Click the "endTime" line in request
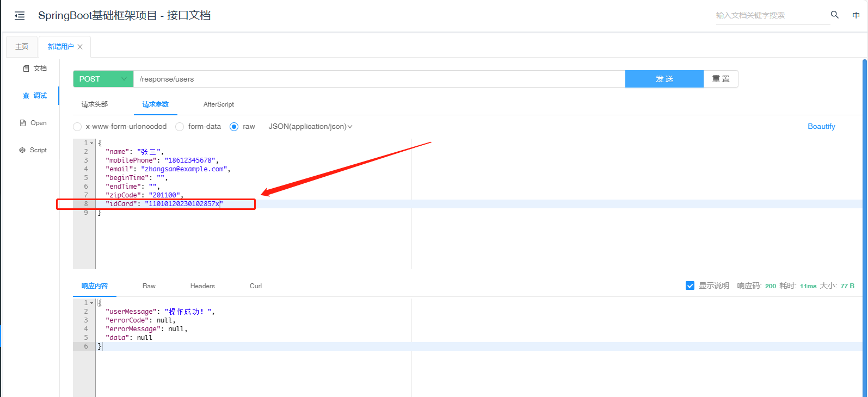Viewport: 868px width, 397px height. point(133,187)
